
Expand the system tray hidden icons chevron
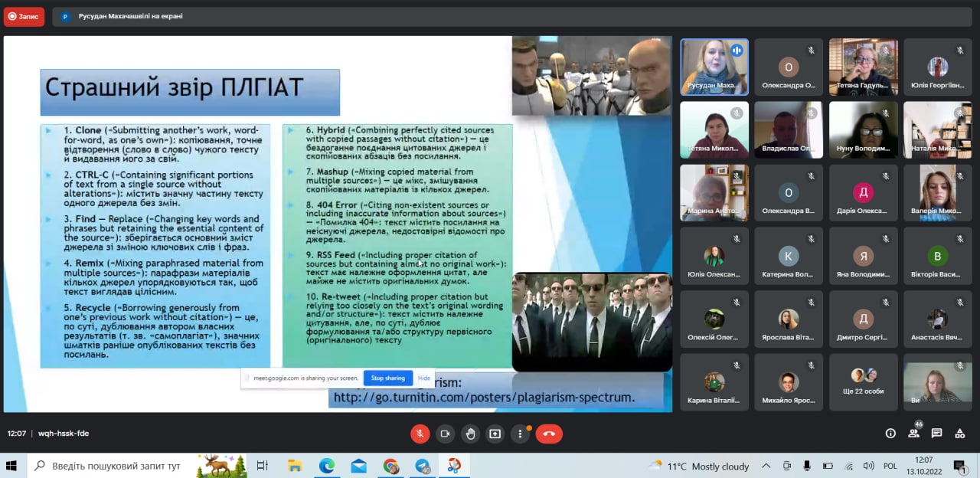[x=766, y=466]
